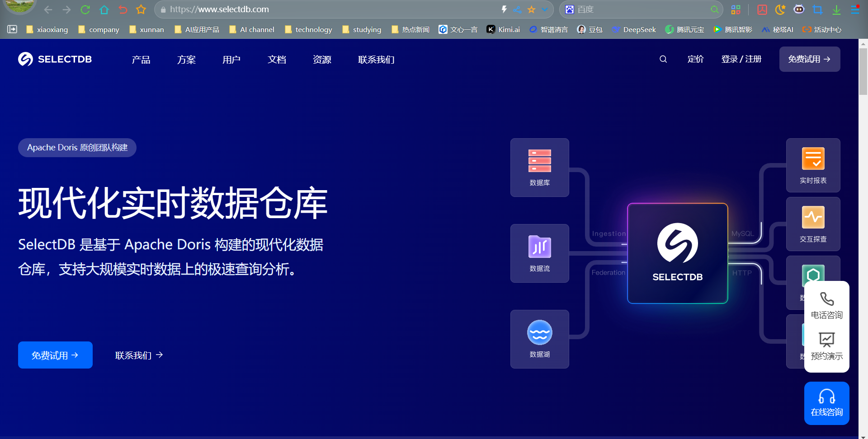The width and height of the screenshot is (868, 439).
Task: Open the 用户 navigation menu
Action: click(x=231, y=60)
